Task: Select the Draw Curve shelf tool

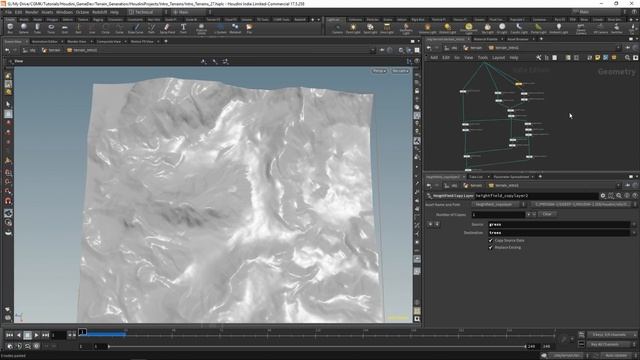Action: point(136,28)
